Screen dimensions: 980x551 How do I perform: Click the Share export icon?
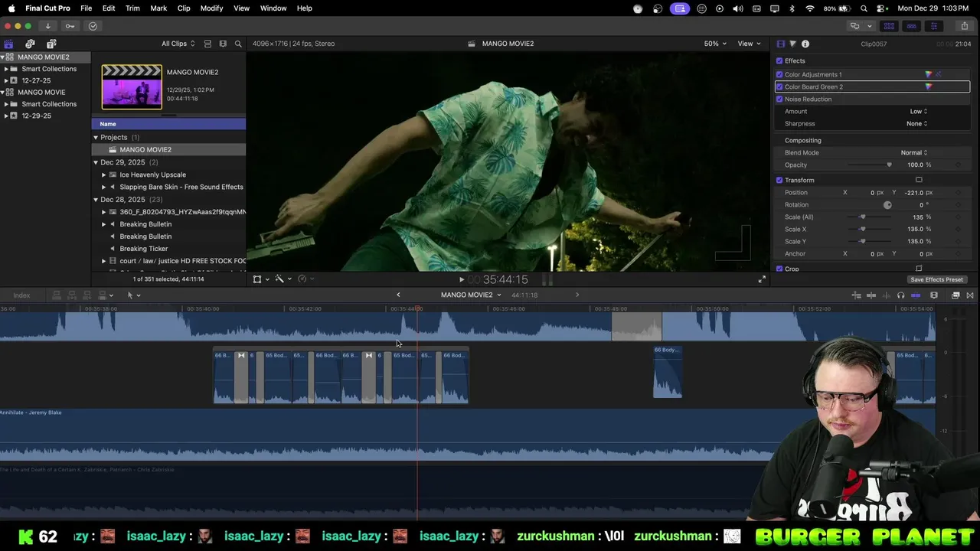965,26
